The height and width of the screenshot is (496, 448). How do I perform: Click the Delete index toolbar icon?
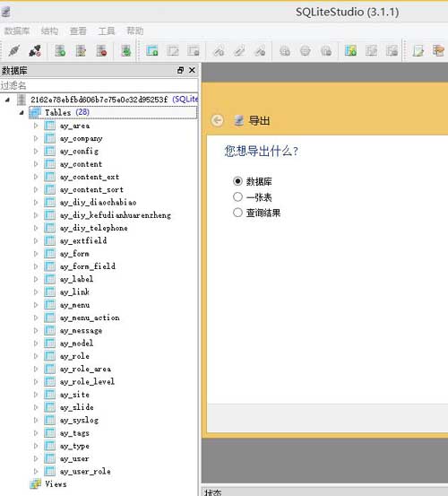[260, 50]
